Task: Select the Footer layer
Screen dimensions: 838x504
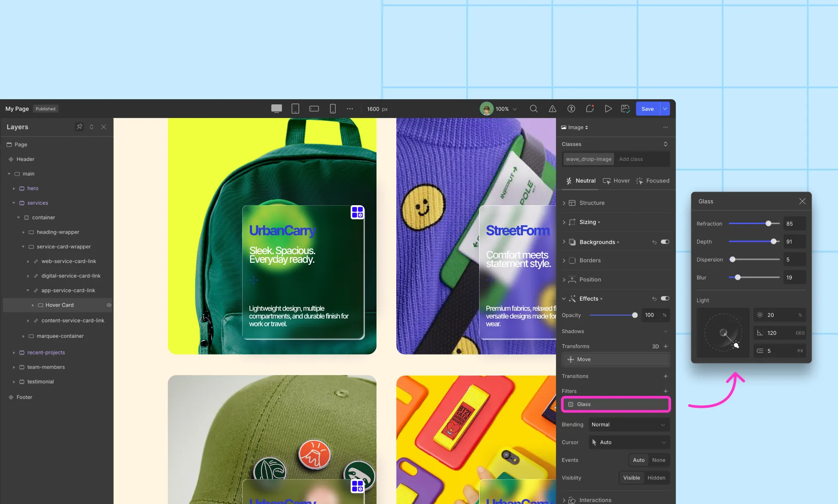Action: pos(24,397)
